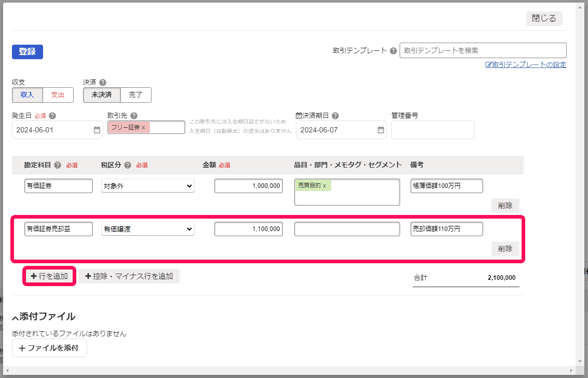Open calendar picker in 発生日 field

click(x=97, y=130)
